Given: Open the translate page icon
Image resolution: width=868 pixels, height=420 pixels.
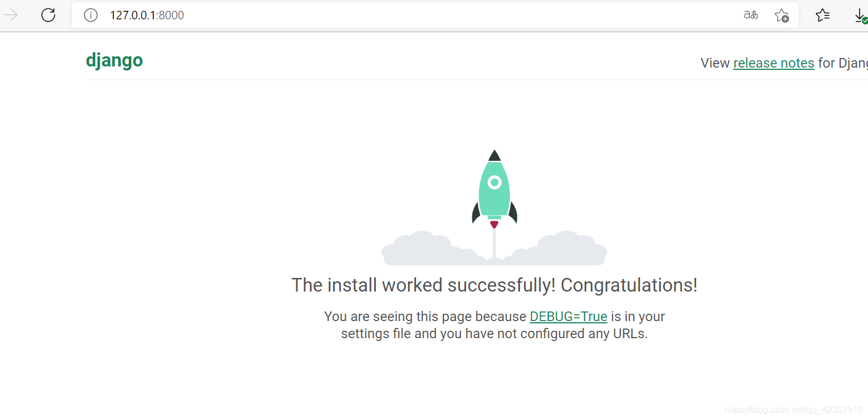Looking at the screenshot, I should point(751,15).
